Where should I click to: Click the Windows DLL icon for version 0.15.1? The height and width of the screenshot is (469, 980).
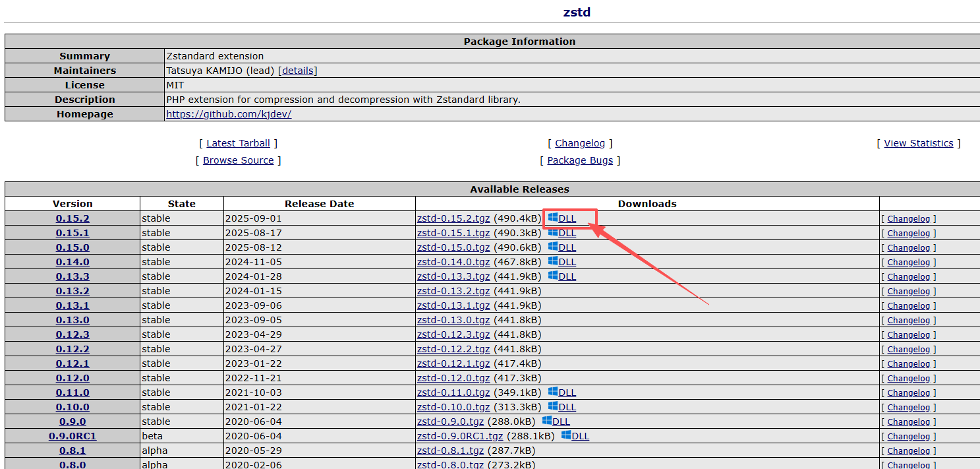coord(553,232)
